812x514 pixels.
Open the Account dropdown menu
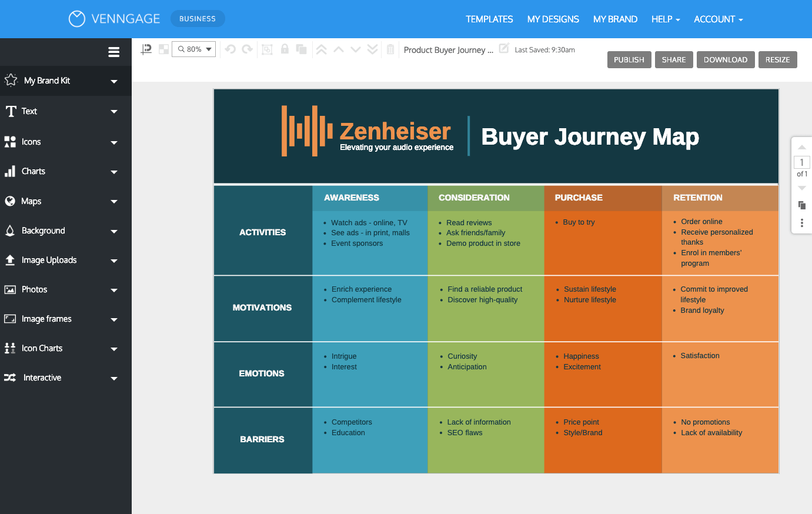pyautogui.click(x=719, y=19)
